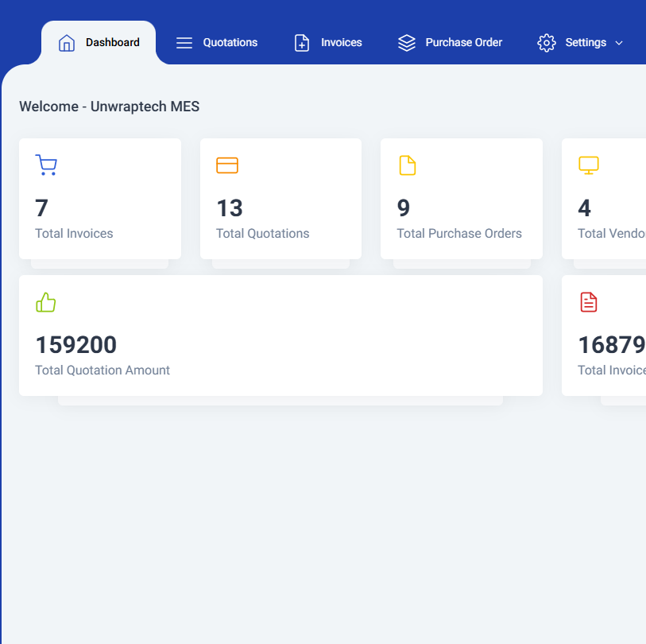Viewport: 646px width, 644px height.
Task: Go to the Purchase Order tab
Action: tap(463, 43)
